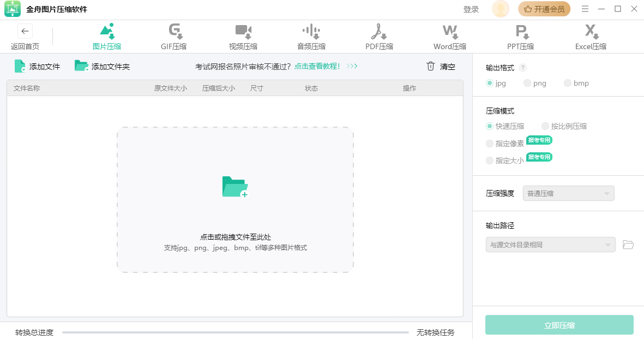Choose bmp output format
This screenshot has height=339, width=644.
coord(568,83)
